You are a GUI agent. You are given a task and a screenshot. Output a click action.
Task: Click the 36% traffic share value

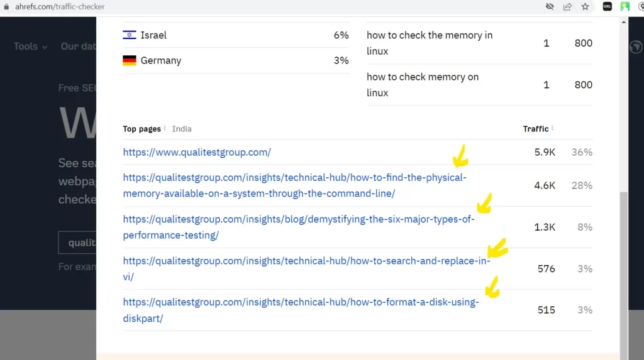point(582,152)
